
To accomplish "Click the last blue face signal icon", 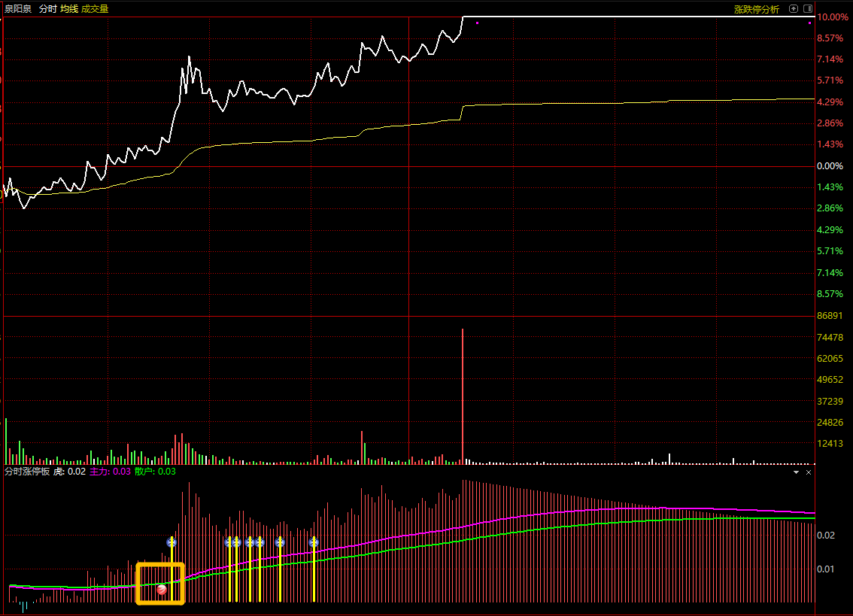I will [314, 542].
